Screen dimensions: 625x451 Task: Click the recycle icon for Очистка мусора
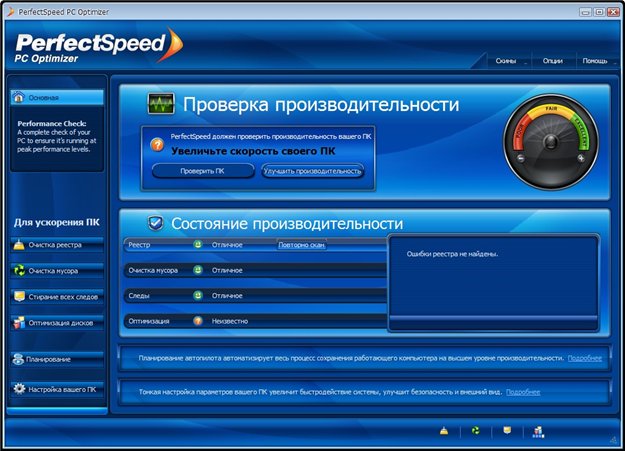pos(19,270)
